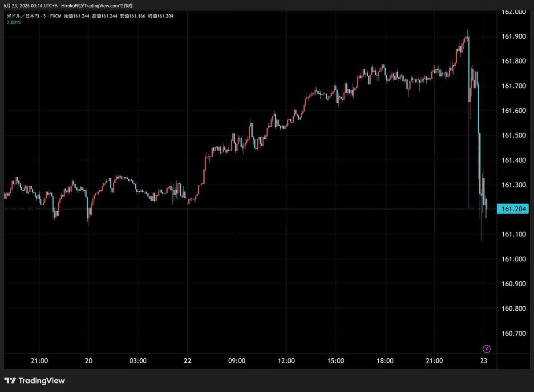The image size is (534, 392).
Task: Click the 161.700 price axis label
Action: click(x=514, y=86)
